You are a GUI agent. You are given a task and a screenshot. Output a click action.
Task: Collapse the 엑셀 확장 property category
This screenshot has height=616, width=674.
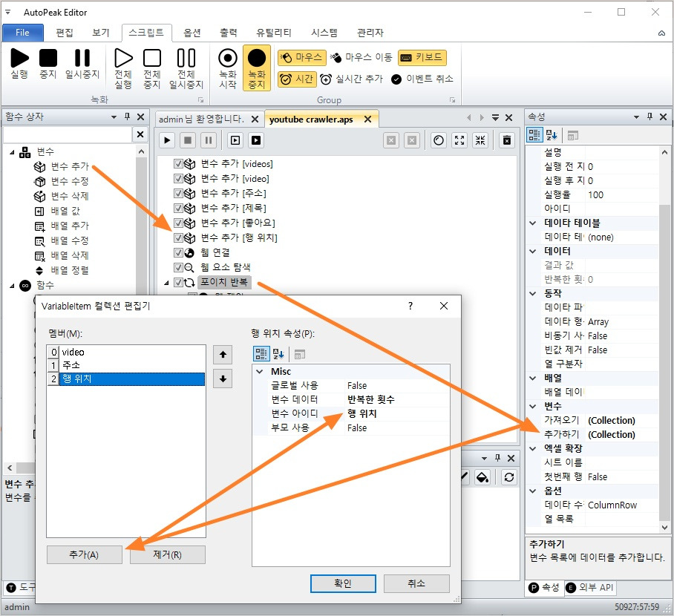click(532, 449)
